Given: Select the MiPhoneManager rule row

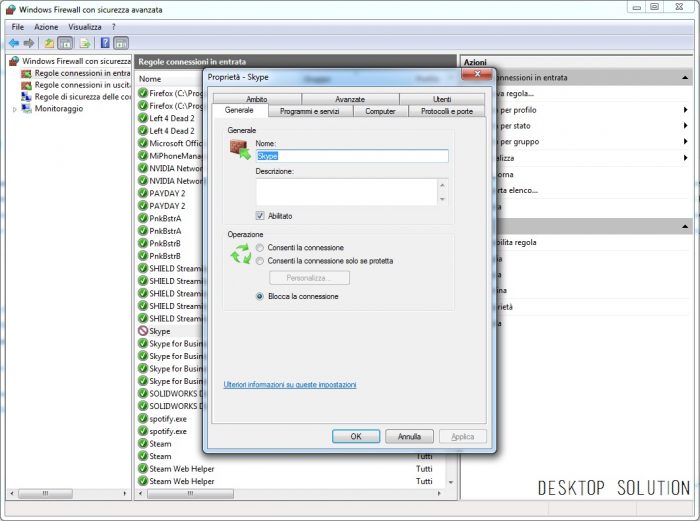Looking at the screenshot, I should (x=170, y=155).
